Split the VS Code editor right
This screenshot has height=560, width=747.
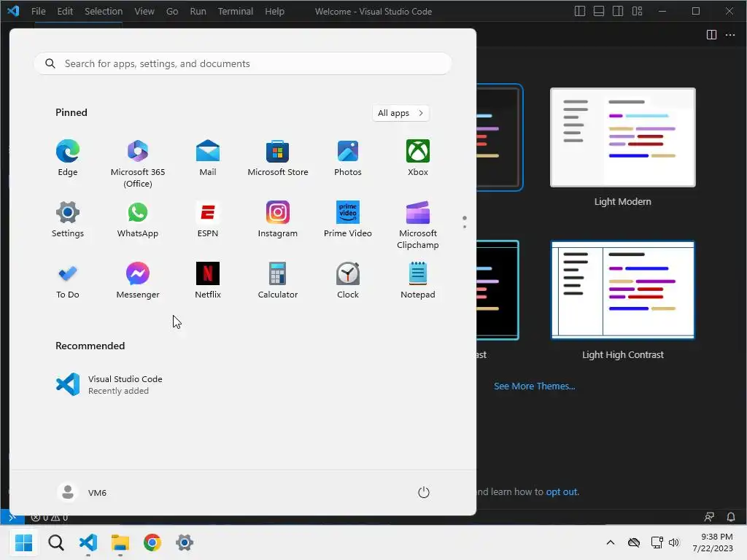pos(711,35)
